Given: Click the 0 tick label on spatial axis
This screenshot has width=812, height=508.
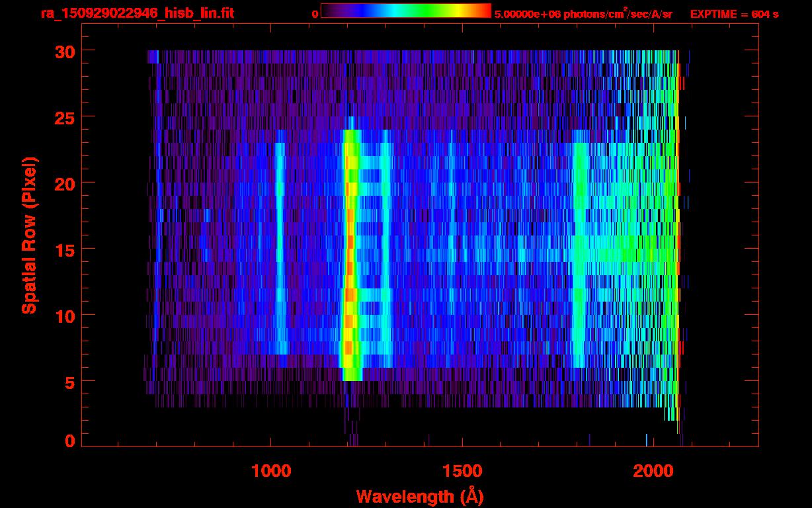Looking at the screenshot, I should coord(69,441).
